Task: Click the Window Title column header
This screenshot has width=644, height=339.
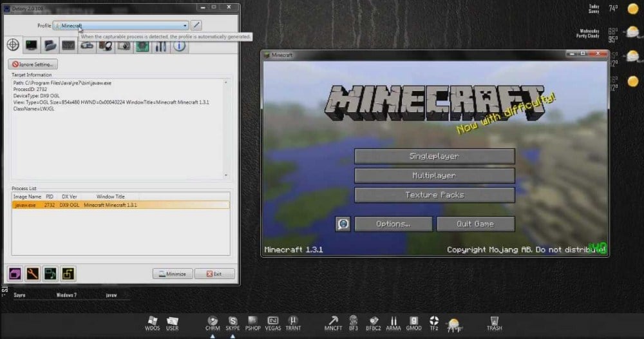Action: point(111,197)
